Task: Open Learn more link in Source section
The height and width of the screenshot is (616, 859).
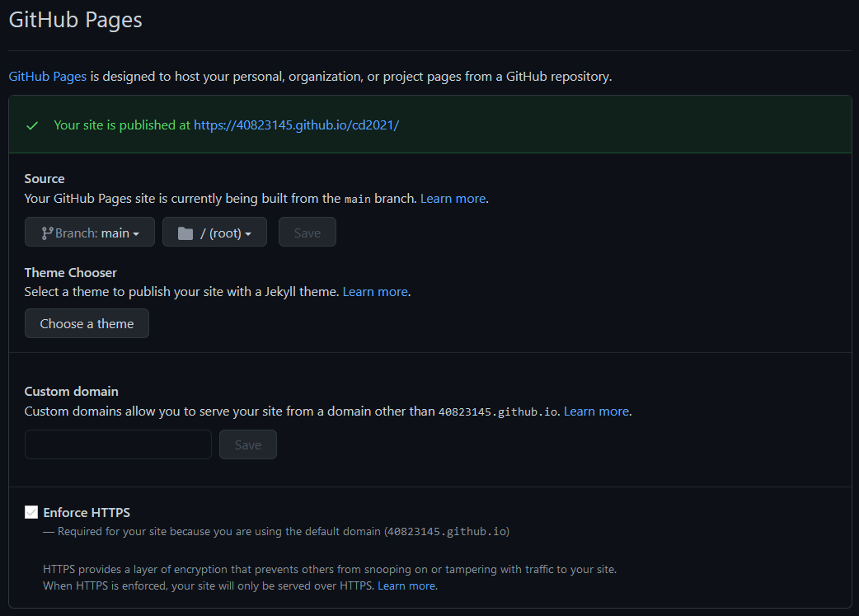Action: tap(453, 199)
